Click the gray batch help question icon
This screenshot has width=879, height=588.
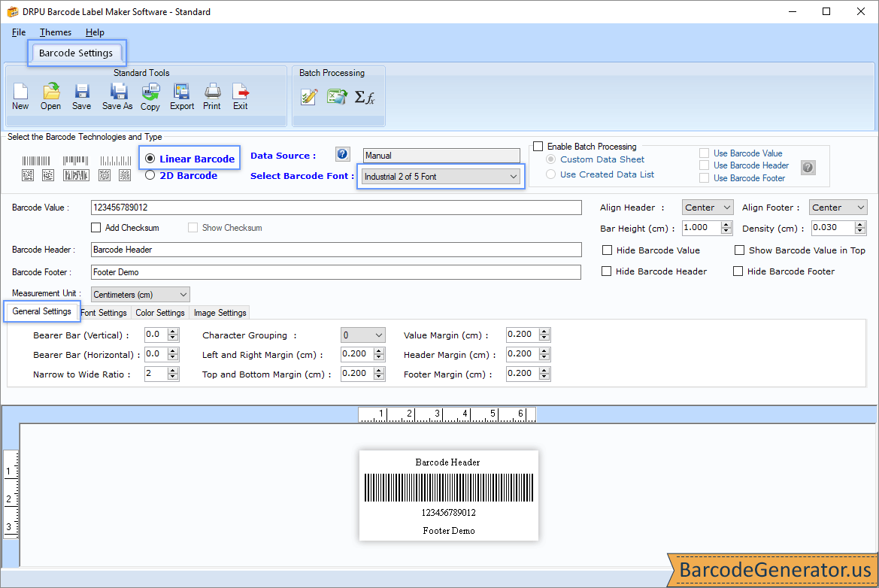[x=808, y=167]
